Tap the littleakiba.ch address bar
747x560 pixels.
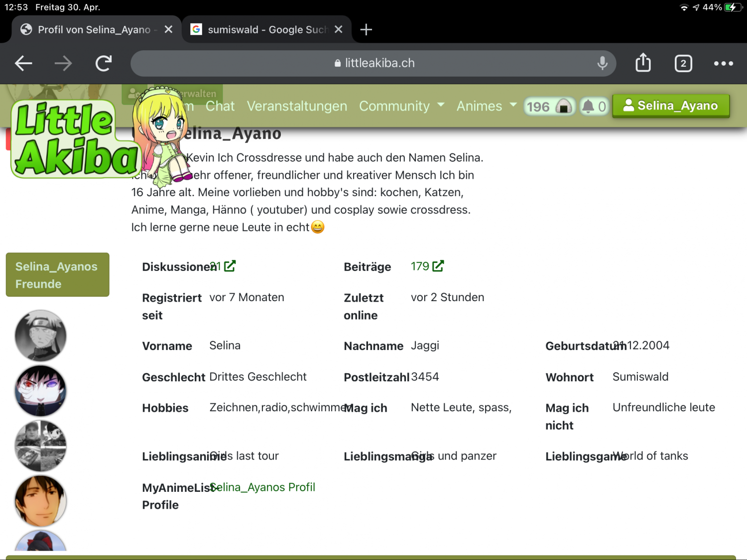pos(373,63)
